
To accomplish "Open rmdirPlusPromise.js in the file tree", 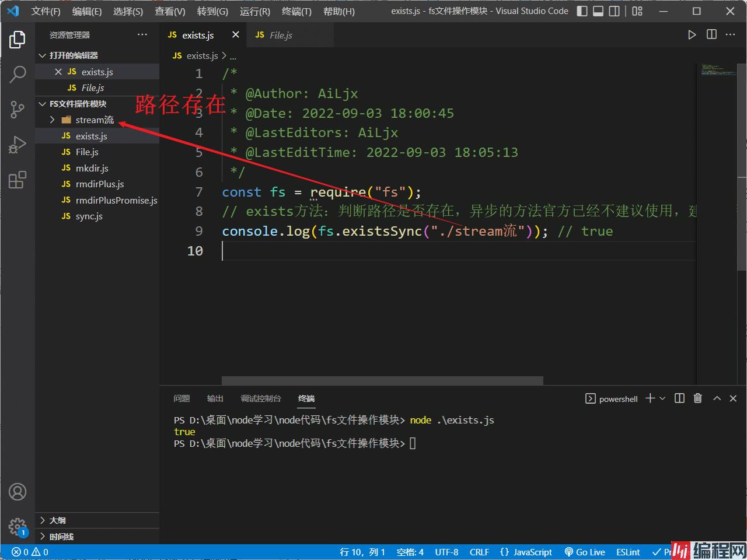I will pos(97,200).
